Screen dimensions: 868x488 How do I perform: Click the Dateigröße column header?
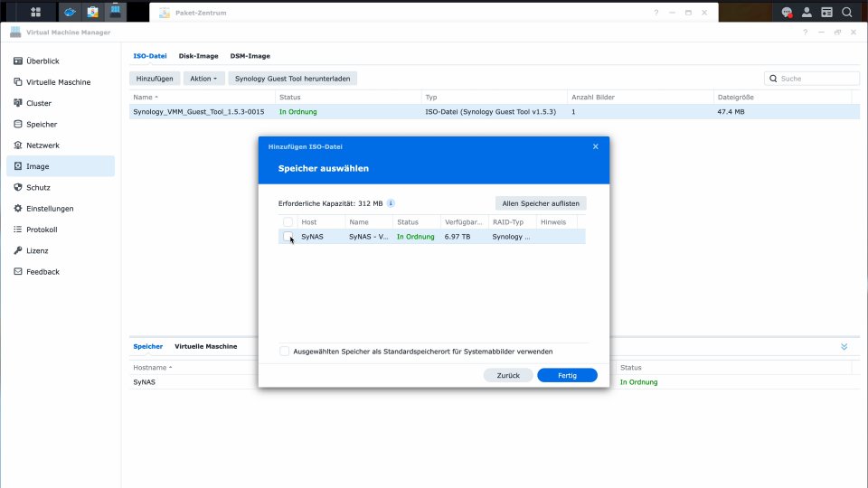coord(782,97)
